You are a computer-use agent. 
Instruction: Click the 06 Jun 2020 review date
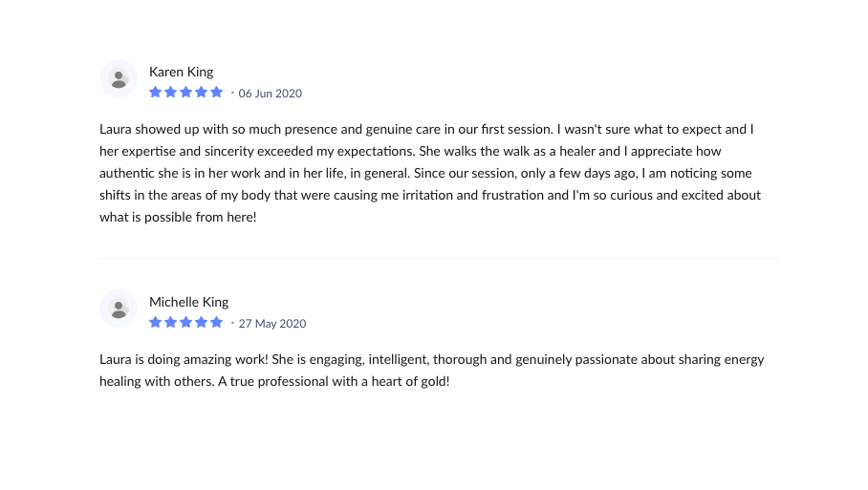(x=271, y=94)
